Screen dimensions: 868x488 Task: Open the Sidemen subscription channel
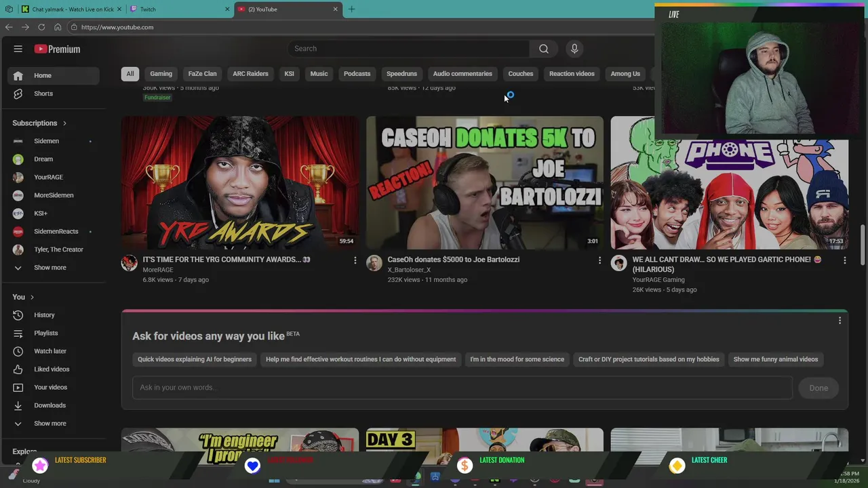[54, 141]
